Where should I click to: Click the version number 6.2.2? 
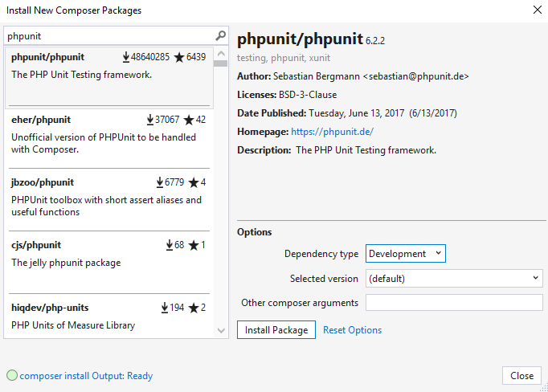point(375,41)
